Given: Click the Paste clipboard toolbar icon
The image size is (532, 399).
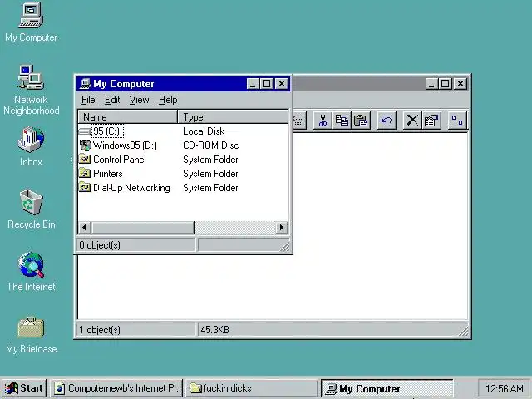Looking at the screenshot, I should coord(361,121).
